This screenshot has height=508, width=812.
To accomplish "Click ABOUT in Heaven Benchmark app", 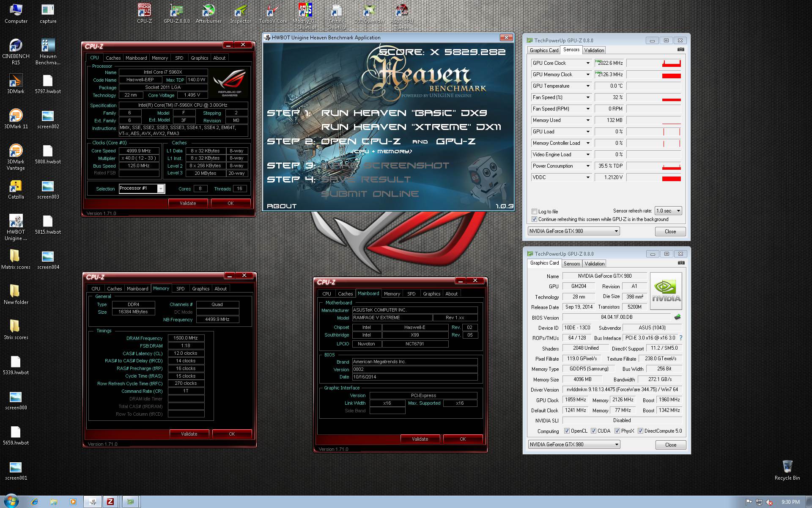I will click(x=282, y=206).
